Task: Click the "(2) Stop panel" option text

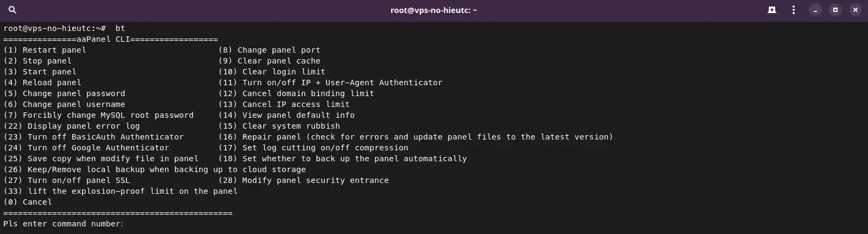Action: point(37,61)
